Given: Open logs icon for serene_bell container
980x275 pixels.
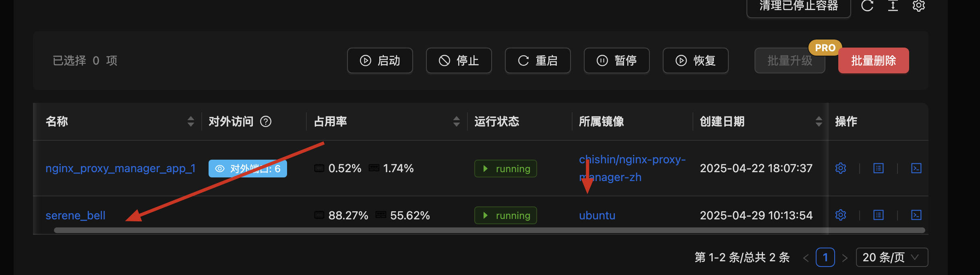Looking at the screenshot, I should (x=878, y=215).
